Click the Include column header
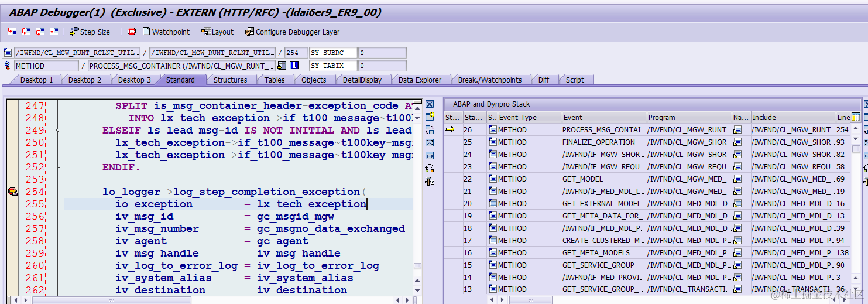868x304 pixels. [x=792, y=117]
